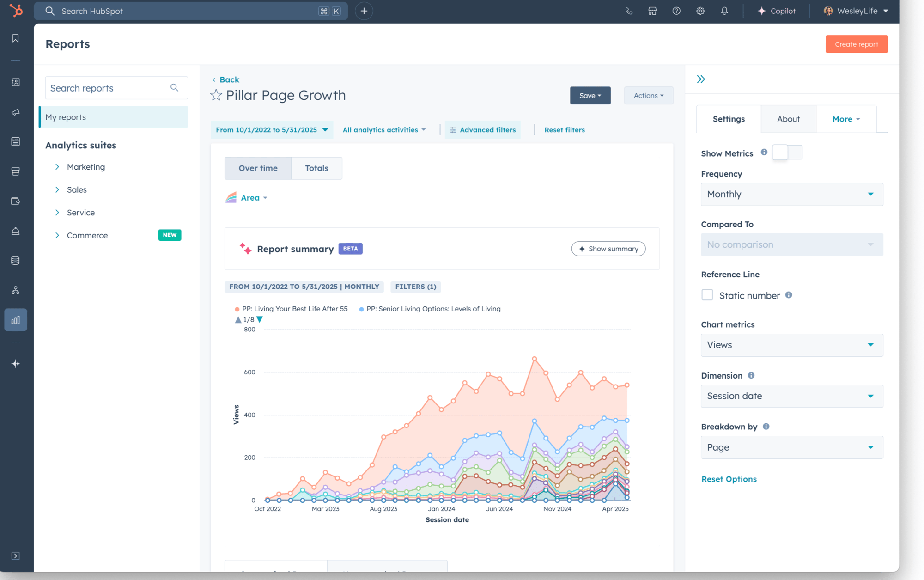Image resolution: width=924 pixels, height=580 pixels.
Task: Select the Settings tab
Action: coord(729,119)
